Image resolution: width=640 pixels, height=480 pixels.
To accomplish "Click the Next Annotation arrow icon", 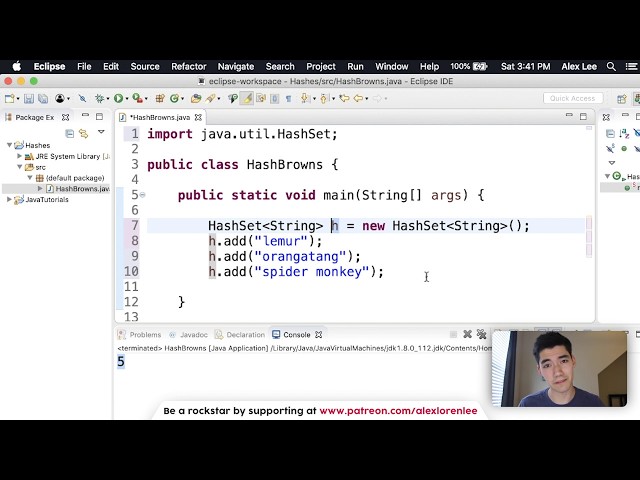I will pyautogui.click(x=304, y=98).
